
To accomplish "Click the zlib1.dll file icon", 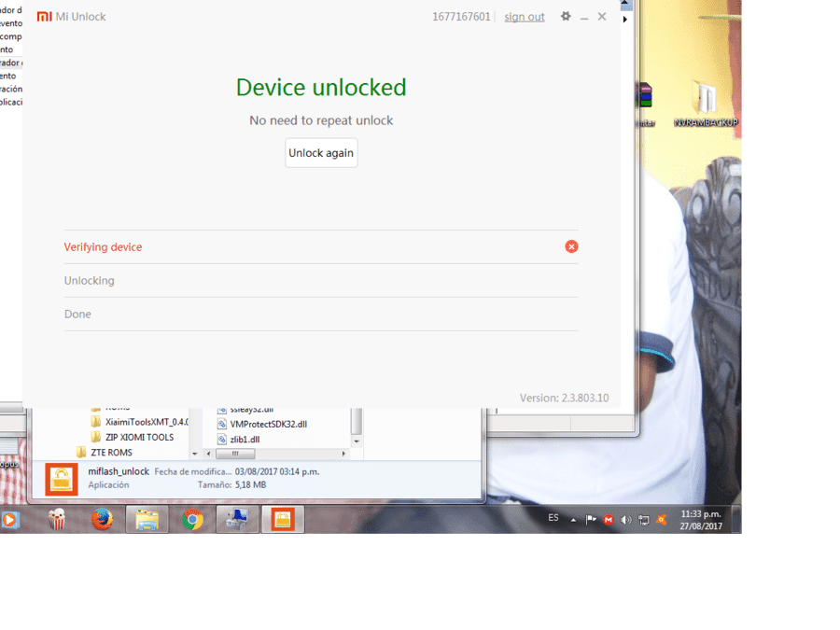I will point(222,440).
